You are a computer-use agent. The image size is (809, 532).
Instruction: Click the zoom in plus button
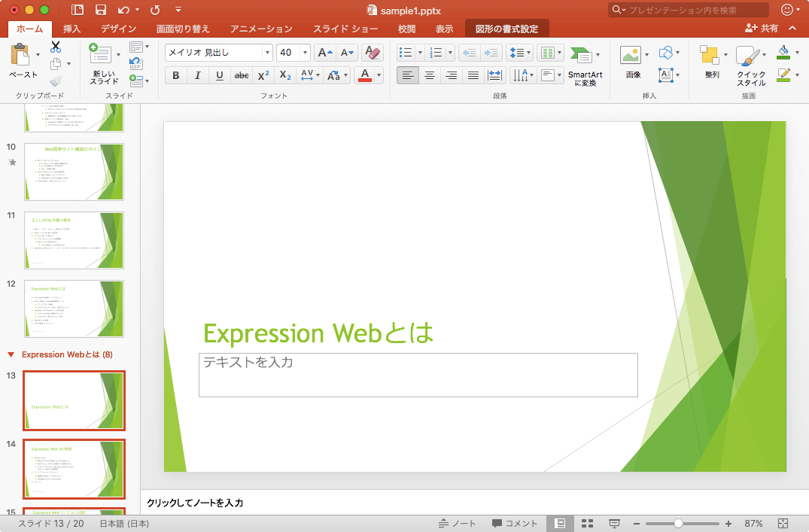(x=728, y=523)
